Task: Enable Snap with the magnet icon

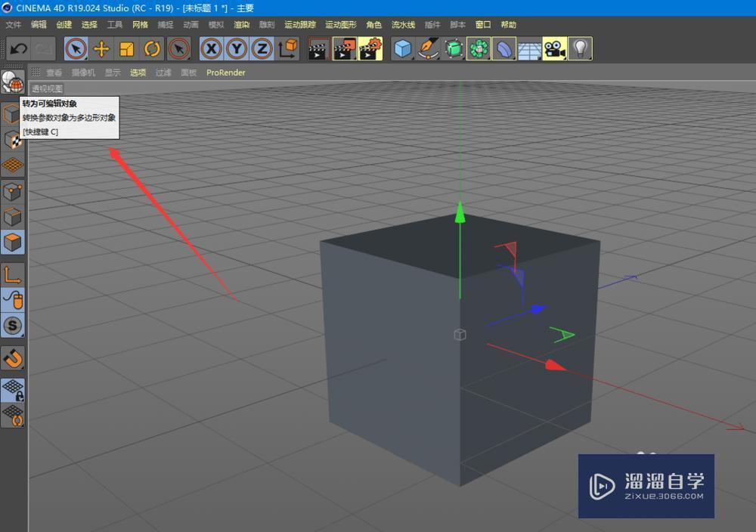Action: tap(13, 358)
